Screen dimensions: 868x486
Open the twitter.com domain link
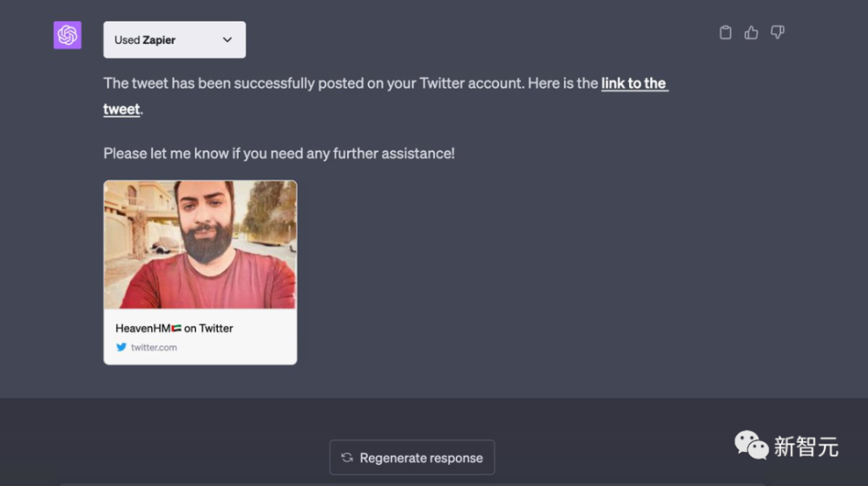click(154, 347)
